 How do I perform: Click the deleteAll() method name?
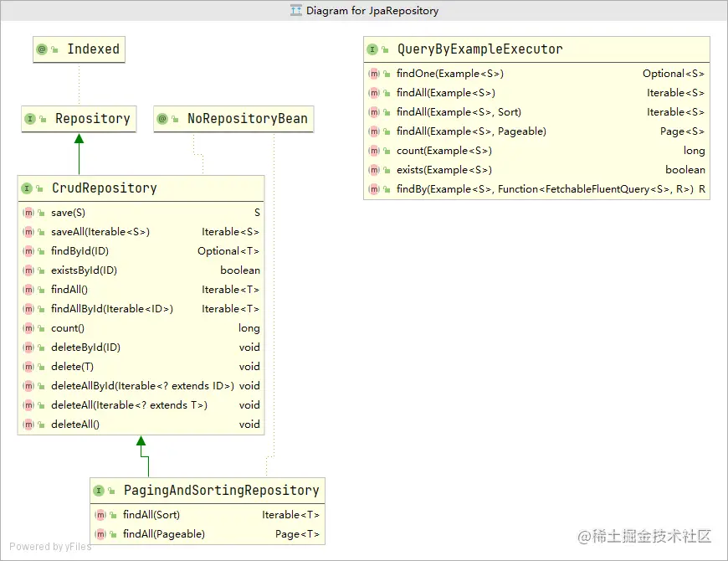click(75, 425)
